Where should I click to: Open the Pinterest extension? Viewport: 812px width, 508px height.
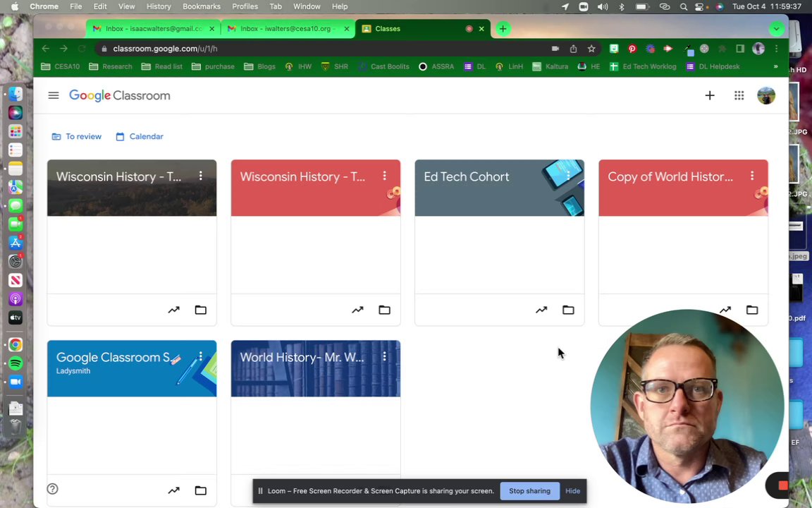[632, 49]
